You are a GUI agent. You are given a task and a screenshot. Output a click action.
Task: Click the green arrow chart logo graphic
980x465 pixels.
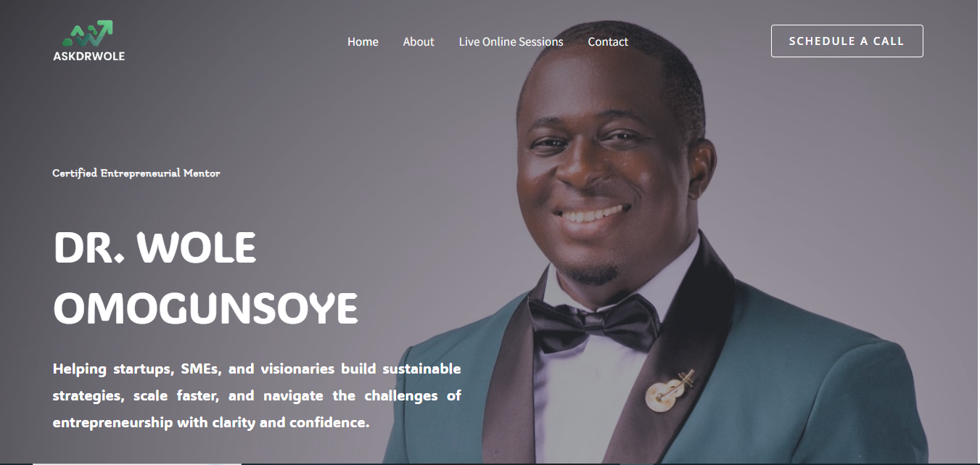point(88,33)
